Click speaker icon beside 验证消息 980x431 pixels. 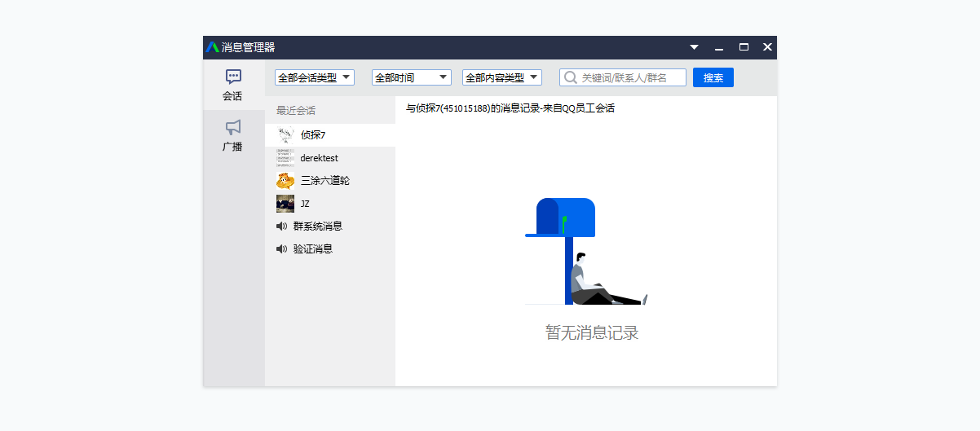pos(282,249)
